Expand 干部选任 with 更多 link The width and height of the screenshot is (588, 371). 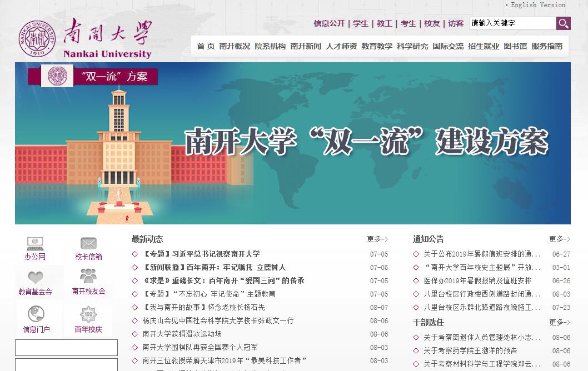coord(559,322)
